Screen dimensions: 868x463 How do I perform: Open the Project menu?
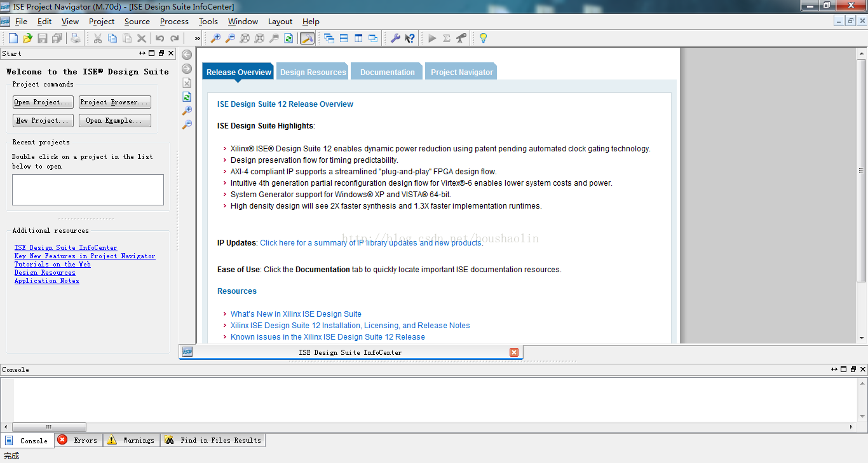[102, 22]
